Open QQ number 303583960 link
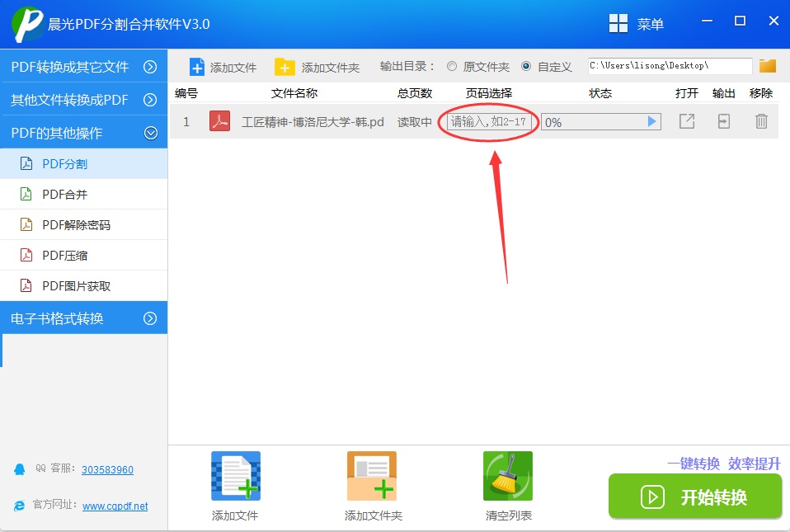The height and width of the screenshot is (532, 790). (107, 469)
